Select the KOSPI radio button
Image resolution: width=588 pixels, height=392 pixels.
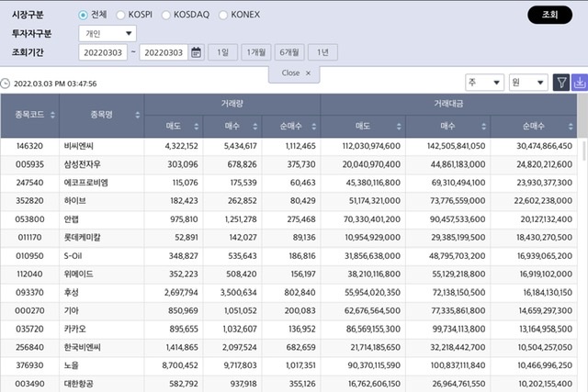point(122,15)
